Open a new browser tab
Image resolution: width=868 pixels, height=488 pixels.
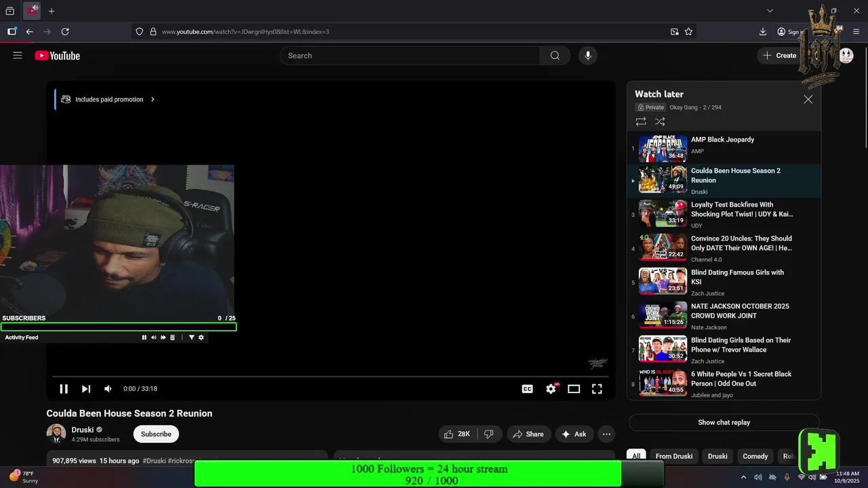(x=52, y=11)
